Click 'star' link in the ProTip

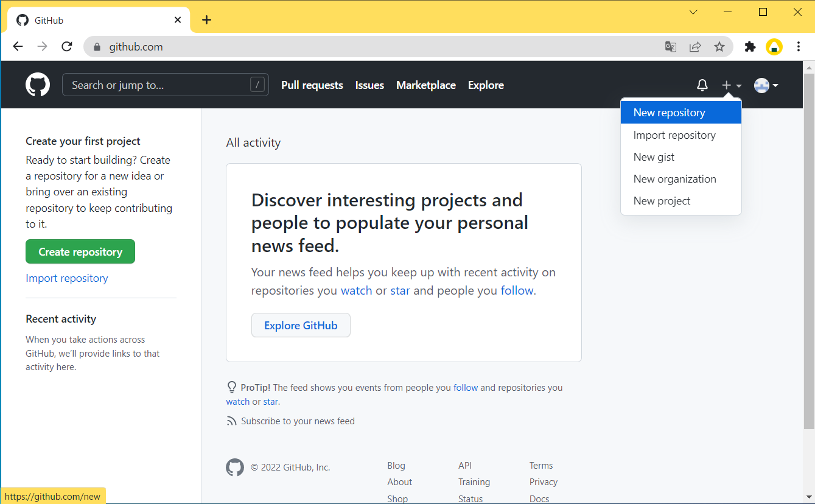pyautogui.click(x=271, y=402)
